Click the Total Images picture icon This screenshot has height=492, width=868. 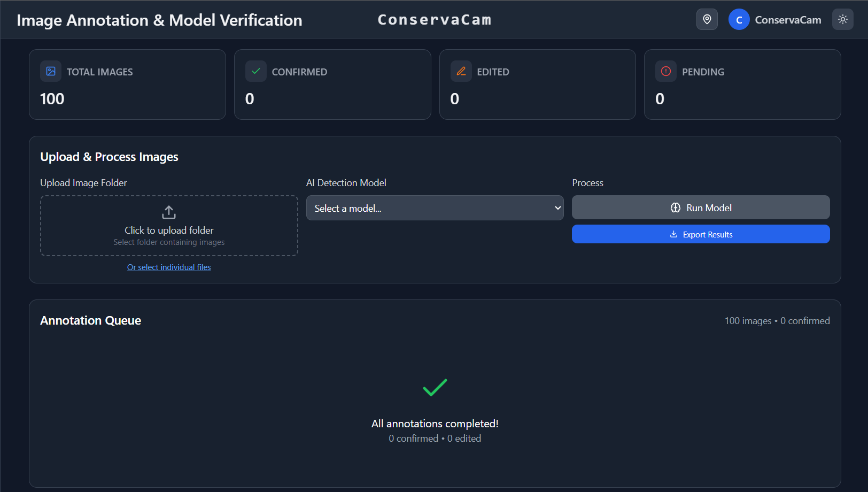51,71
